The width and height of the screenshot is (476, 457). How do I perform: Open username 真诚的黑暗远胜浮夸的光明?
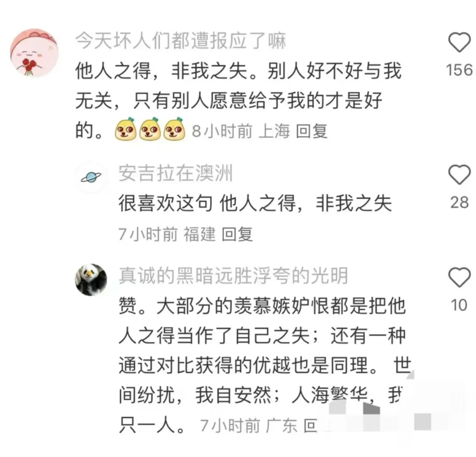click(233, 275)
